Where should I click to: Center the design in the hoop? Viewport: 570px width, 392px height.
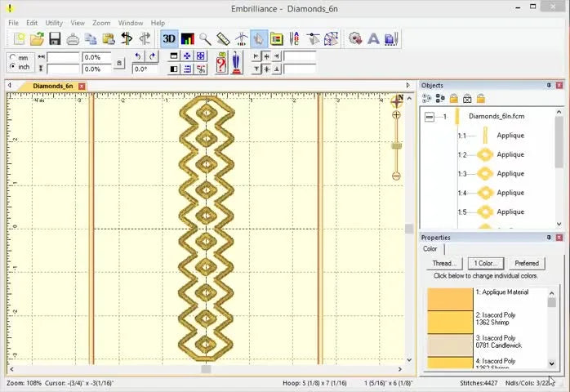pyautogui.click(x=200, y=56)
